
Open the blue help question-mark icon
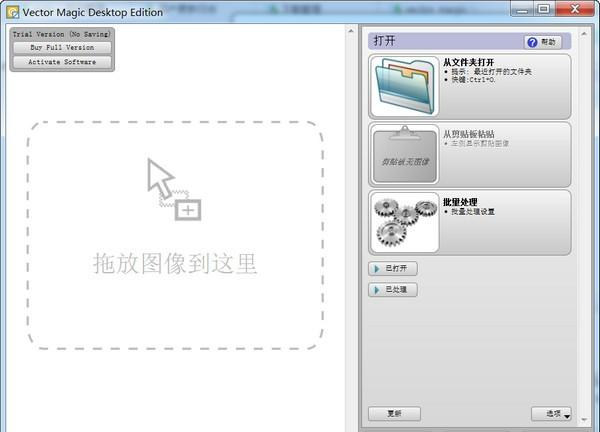532,42
